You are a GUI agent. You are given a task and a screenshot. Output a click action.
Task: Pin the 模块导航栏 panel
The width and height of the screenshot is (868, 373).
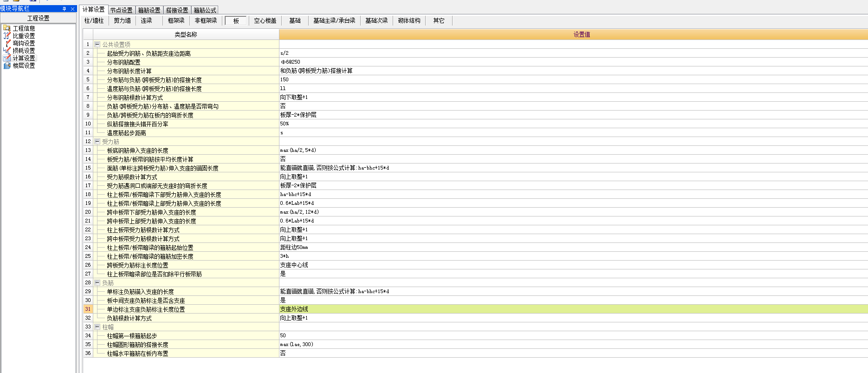pyautogui.click(x=64, y=9)
